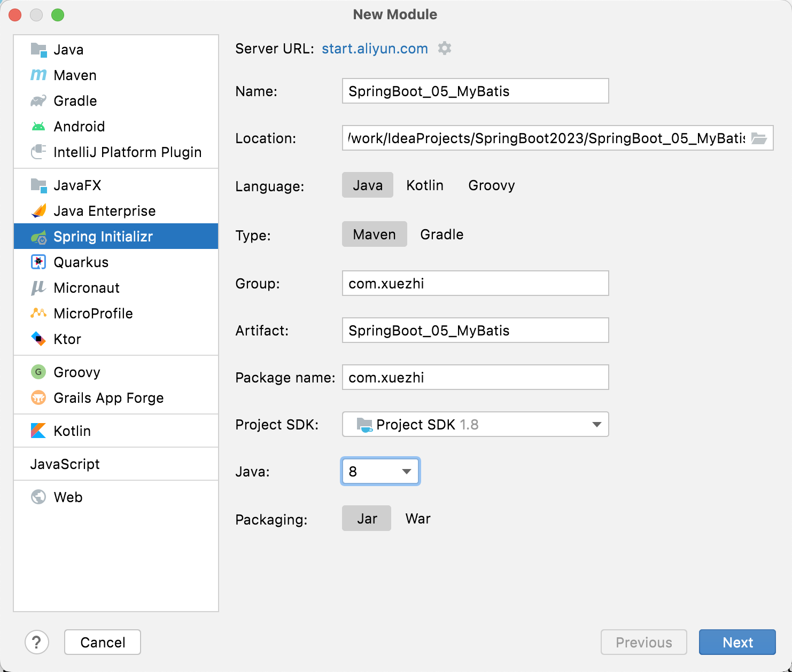This screenshot has height=672, width=792.
Task: Select the Java module type icon
Action: pyautogui.click(x=38, y=50)
